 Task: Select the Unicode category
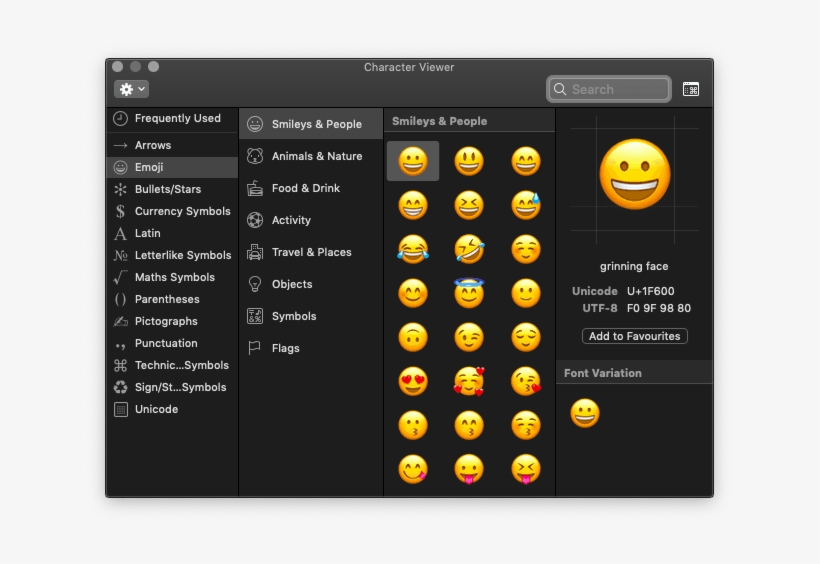point(172,409)
